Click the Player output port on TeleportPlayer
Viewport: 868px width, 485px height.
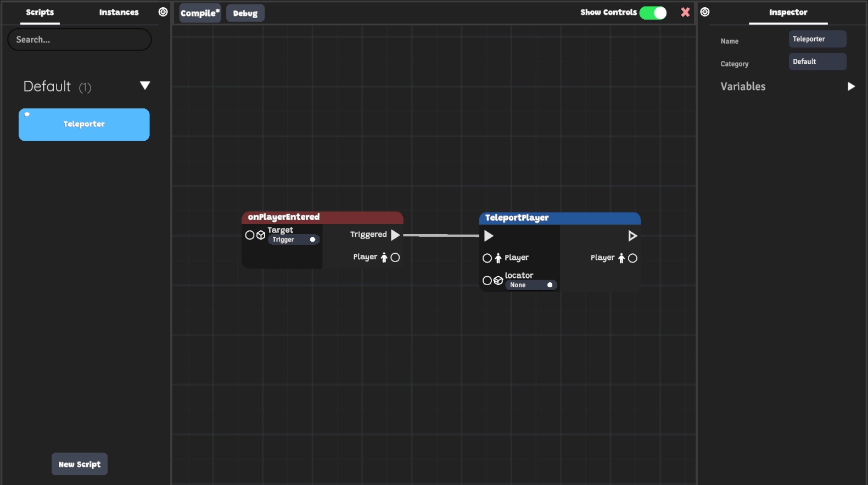632,258
